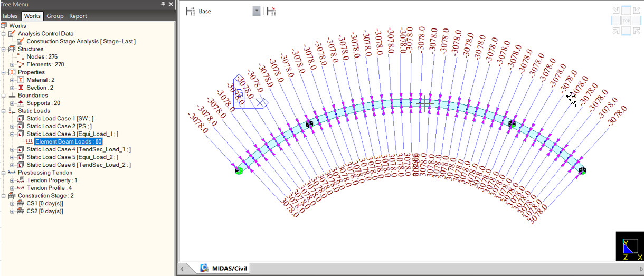644x276 pixels.
Task: Click the Static Loads node icon
Action: 12,111
